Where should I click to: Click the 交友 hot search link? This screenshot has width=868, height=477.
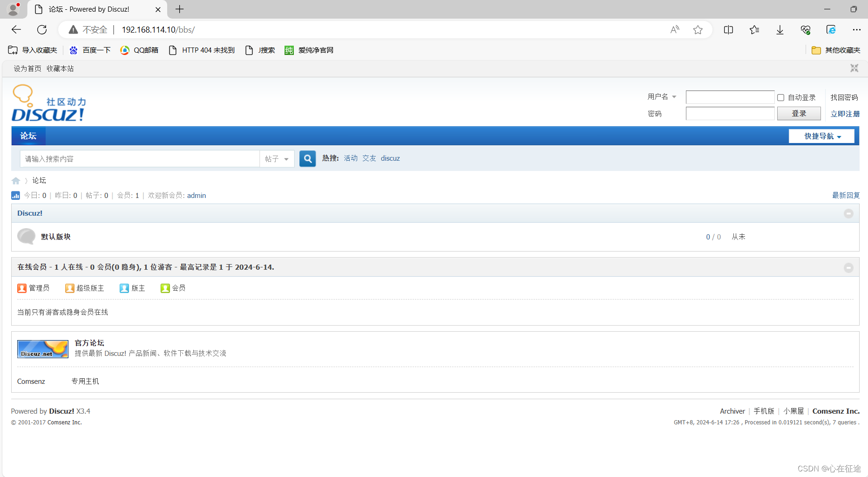coord(369,158)
